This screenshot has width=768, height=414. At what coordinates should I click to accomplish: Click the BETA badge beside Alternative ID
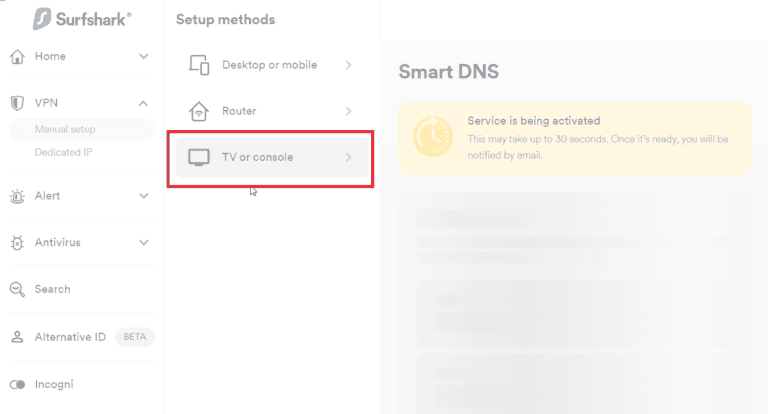pos(134,337)
